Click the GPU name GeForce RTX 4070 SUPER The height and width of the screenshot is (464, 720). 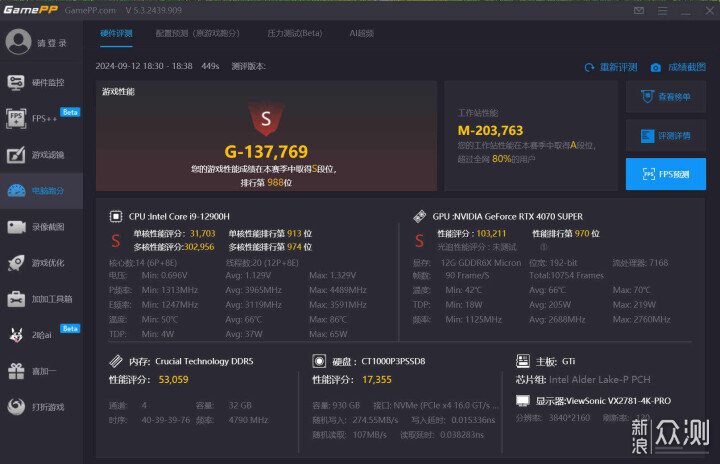click(x=518, y=216)
